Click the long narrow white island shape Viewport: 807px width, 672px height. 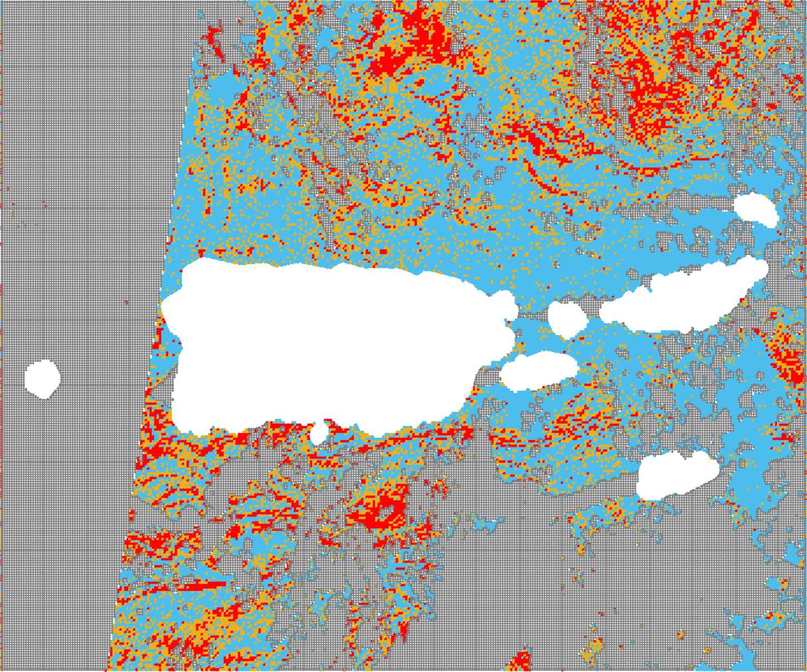(x=684, y=296)
